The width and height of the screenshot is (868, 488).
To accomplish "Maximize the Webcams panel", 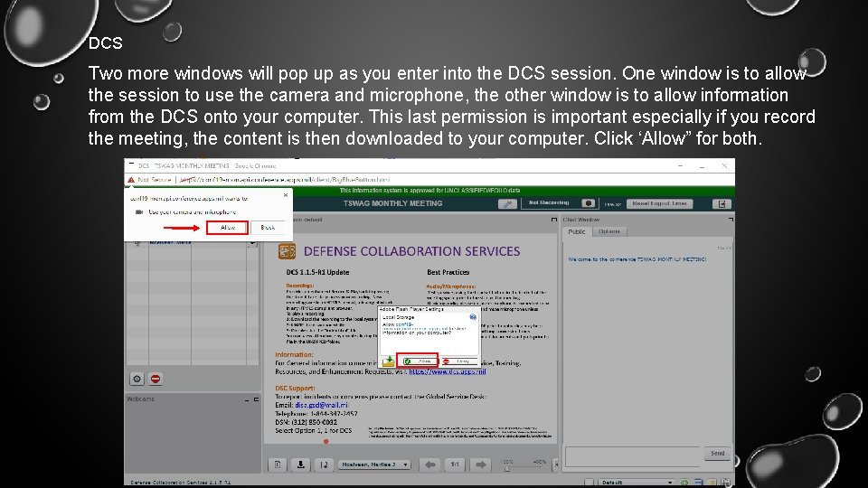I will click(256, 399).
